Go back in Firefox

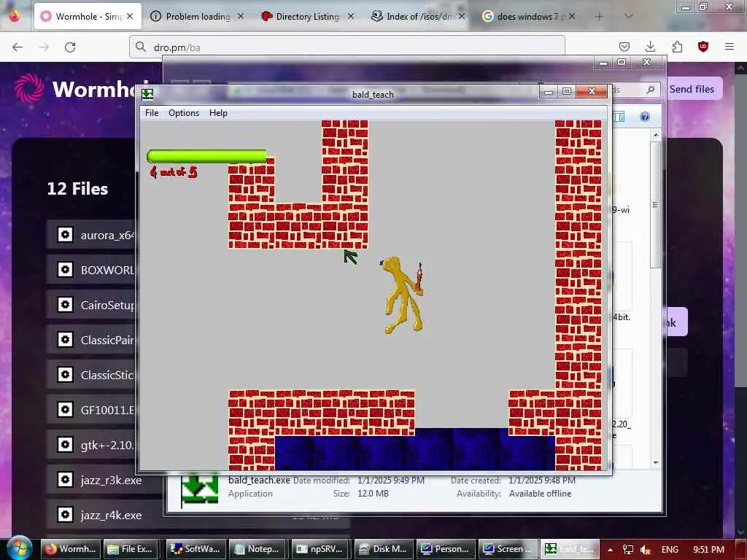18,47
